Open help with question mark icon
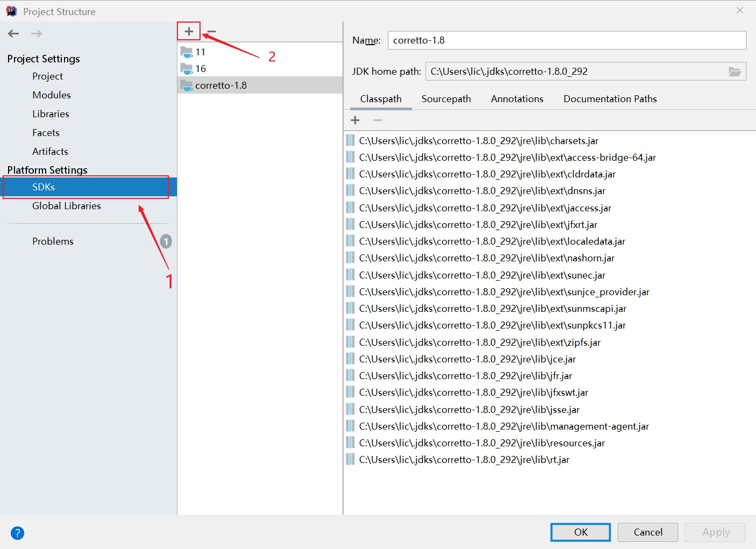Image resolution: width=756 pixels, height=549 pixels. coord(17,533)
